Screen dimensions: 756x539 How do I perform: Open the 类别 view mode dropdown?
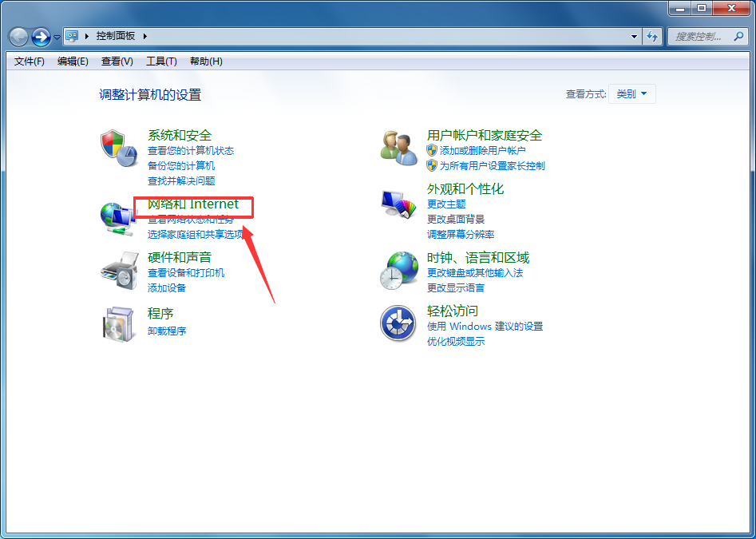coord(631,93)
